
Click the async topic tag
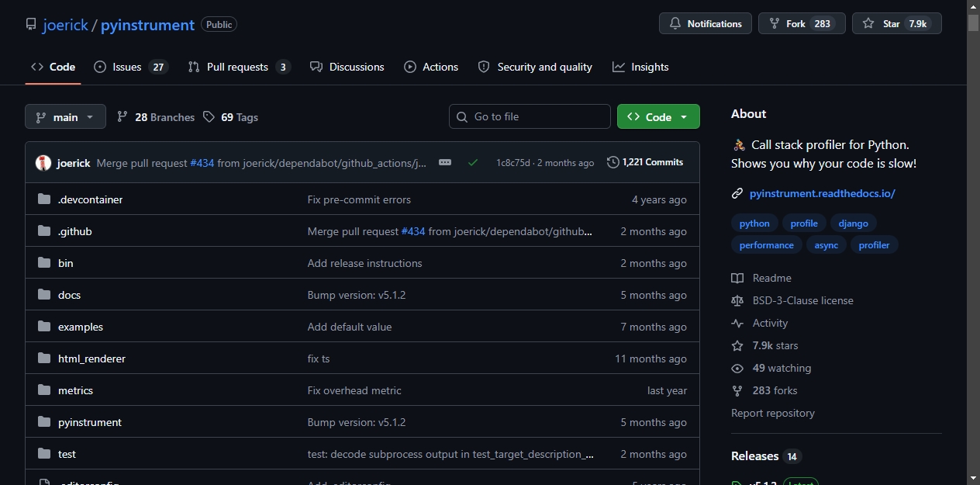point(826,245)
